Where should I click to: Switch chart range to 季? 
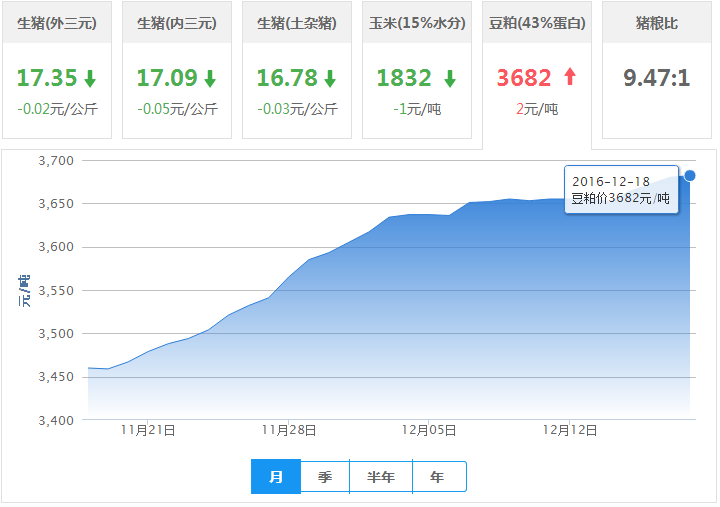[325, 477]
